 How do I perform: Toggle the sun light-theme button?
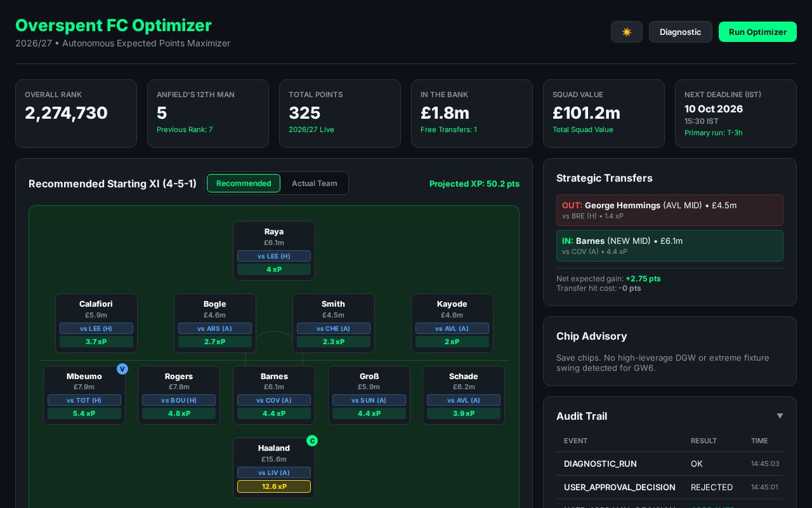(x=627, y=32)
